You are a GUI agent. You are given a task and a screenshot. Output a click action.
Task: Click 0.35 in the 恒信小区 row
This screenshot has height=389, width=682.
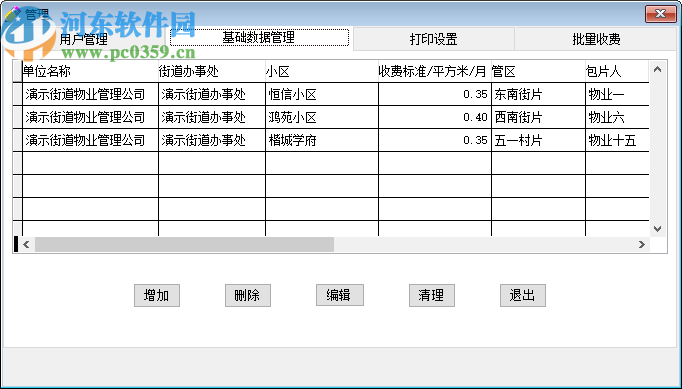click(x=435, y=94)
